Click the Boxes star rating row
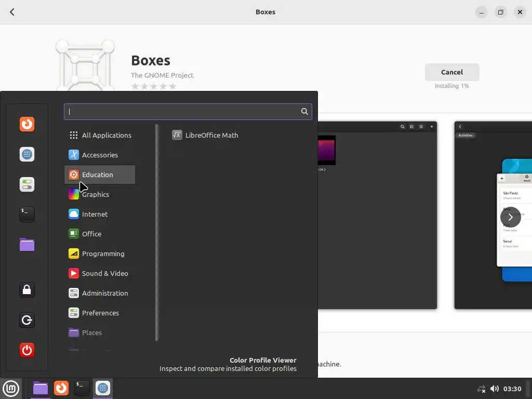The height and width of the screenshot is (399, 532). (154, 87)
